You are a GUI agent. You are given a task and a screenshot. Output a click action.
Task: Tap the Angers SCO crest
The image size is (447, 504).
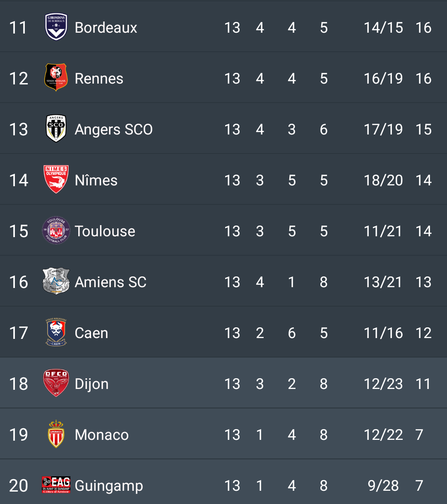[x=56, y=129]
